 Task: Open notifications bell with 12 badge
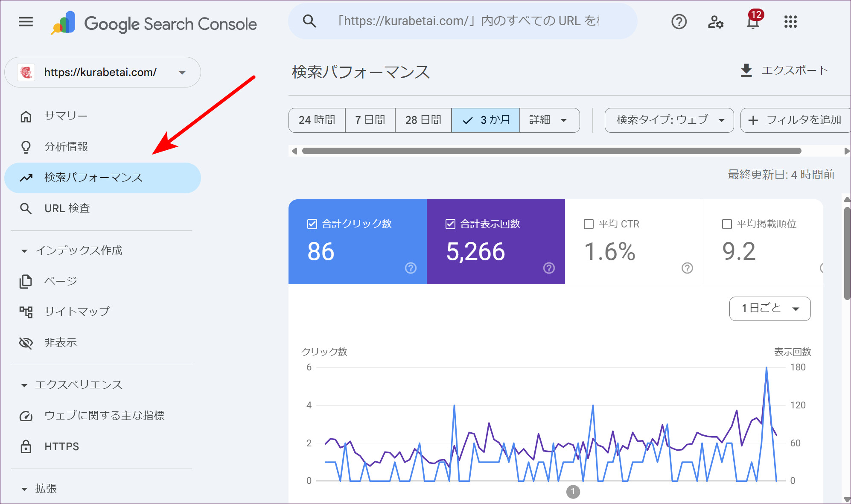coord(753,20)
